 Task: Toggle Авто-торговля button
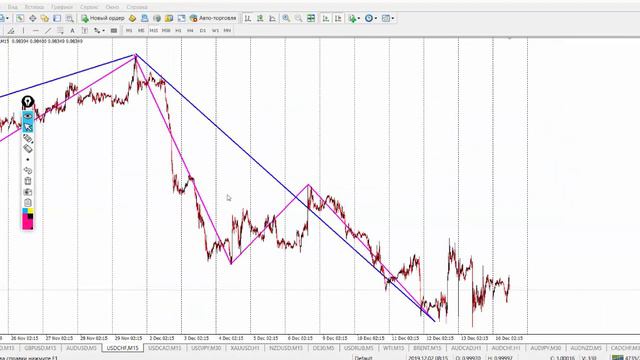coord(213,18)
